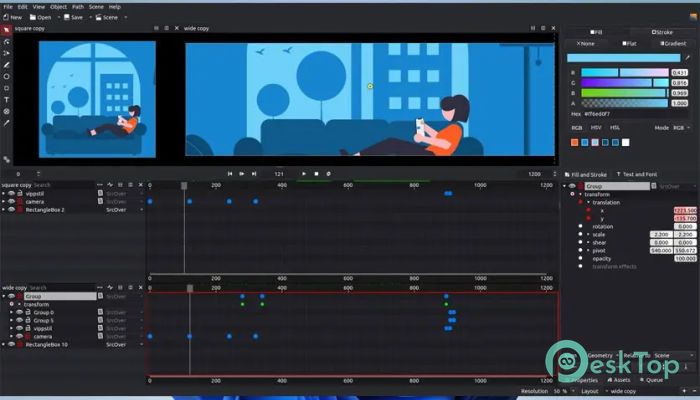Select the circle shape tool

(6, 76)
